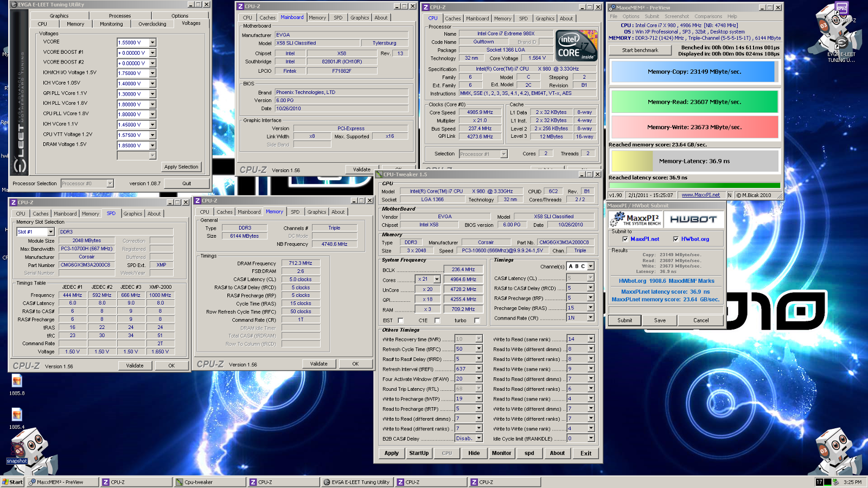The height and width of the screenshot is (488, 868).
Task: Click the Memory-Latency result bar
Action: pyautogui.click(x=694, y=161)
